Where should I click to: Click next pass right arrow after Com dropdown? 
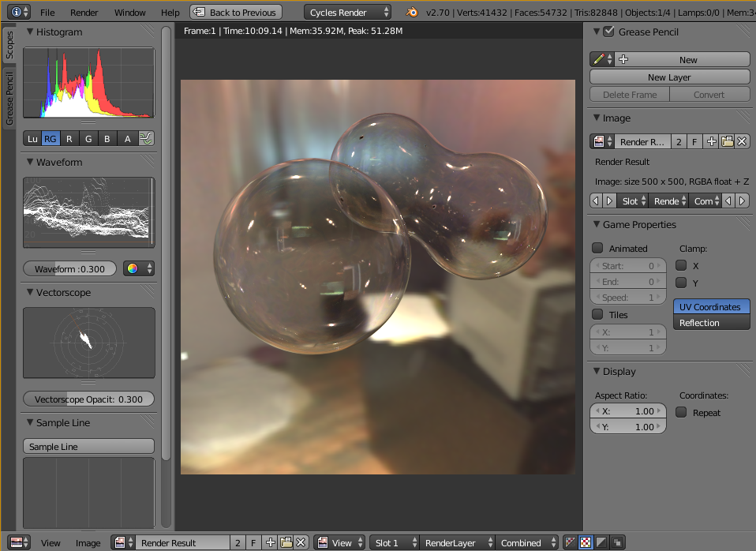pos(743,201)
